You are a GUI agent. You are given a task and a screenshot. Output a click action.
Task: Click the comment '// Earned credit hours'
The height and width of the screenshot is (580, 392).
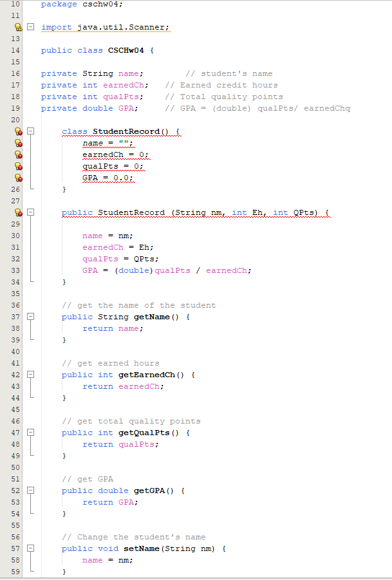tap(221, 85)
